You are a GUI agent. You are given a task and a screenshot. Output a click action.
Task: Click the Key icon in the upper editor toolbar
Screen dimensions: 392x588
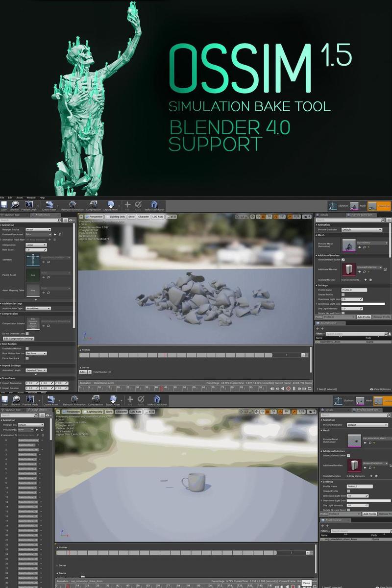point(127,206)
